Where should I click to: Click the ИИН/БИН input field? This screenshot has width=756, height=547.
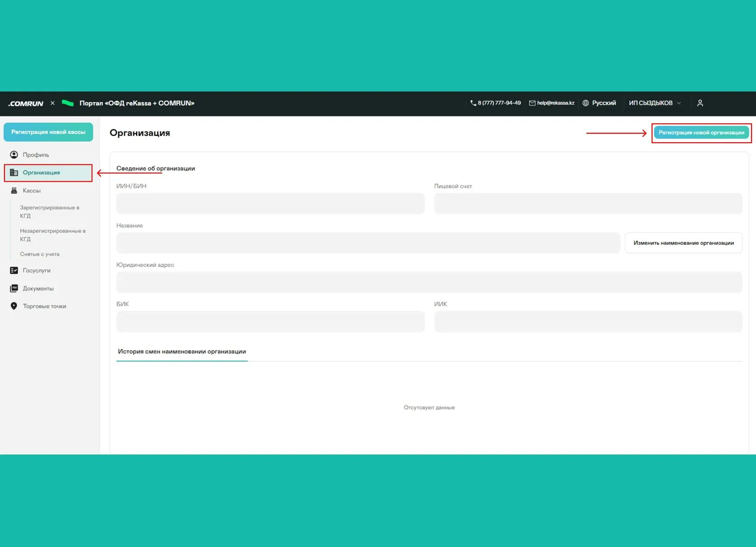click(270, 203)
